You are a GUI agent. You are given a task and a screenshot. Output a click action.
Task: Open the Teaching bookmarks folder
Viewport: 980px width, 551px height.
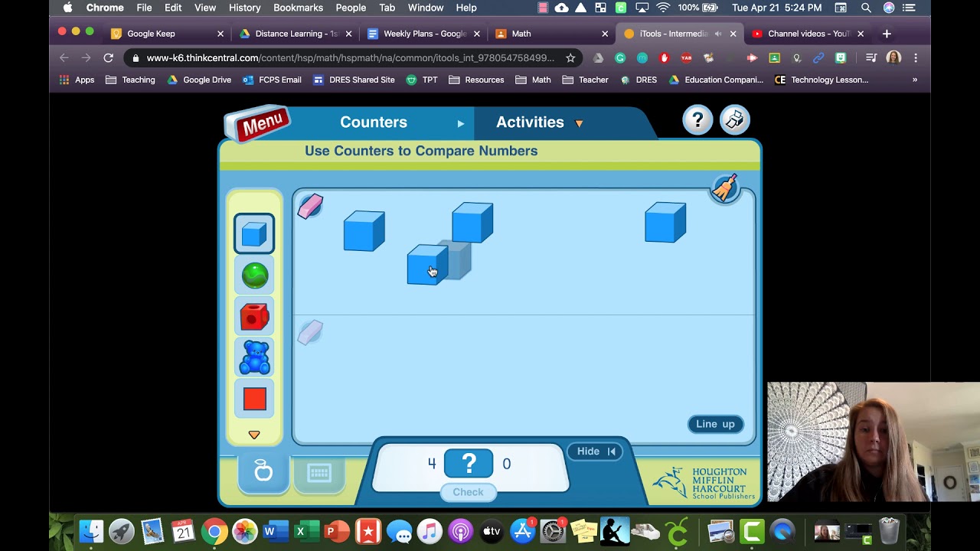131,80
